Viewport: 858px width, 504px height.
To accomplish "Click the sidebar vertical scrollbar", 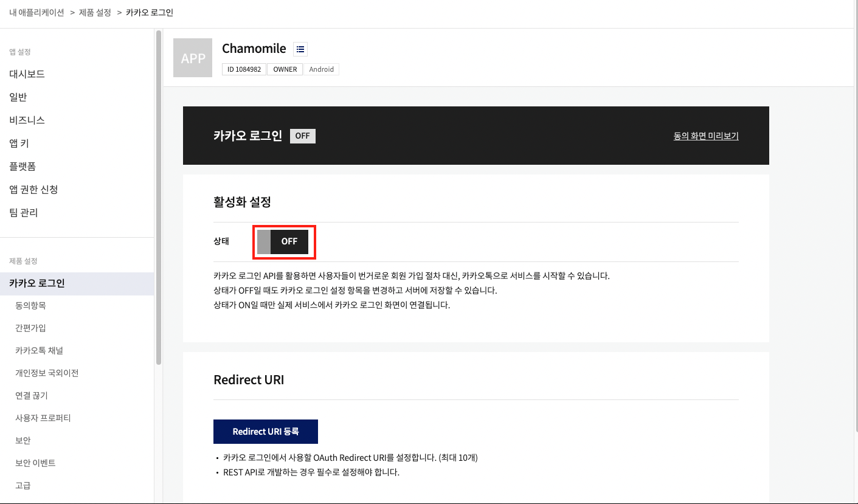I will (x=159, y=195).
